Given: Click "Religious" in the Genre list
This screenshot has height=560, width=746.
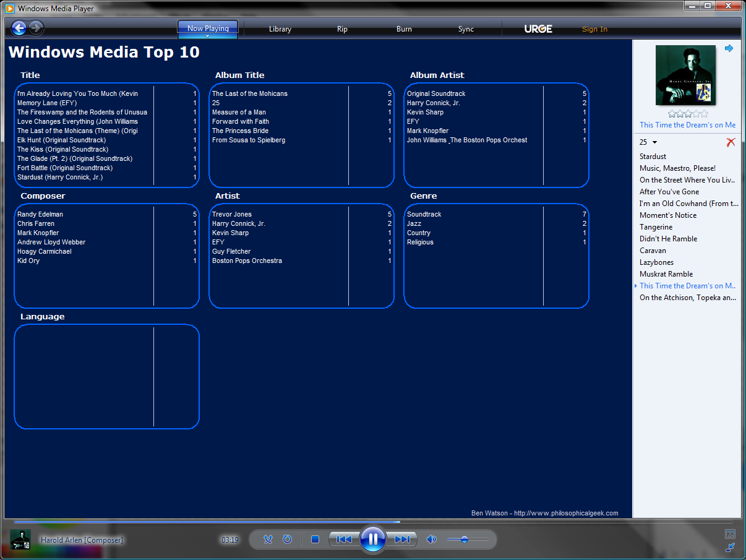Looking at the screenshot, I should pos(420,242).
